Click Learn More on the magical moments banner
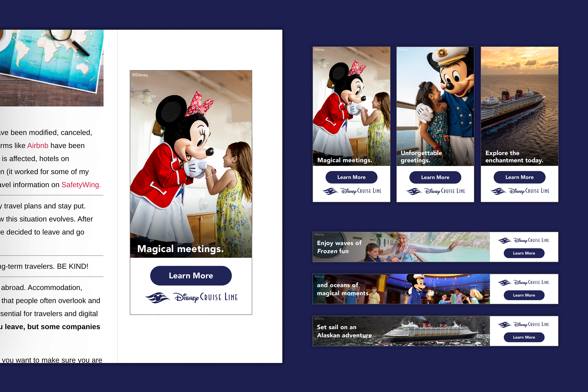This screenshot has width=588, height=392. 524,295
